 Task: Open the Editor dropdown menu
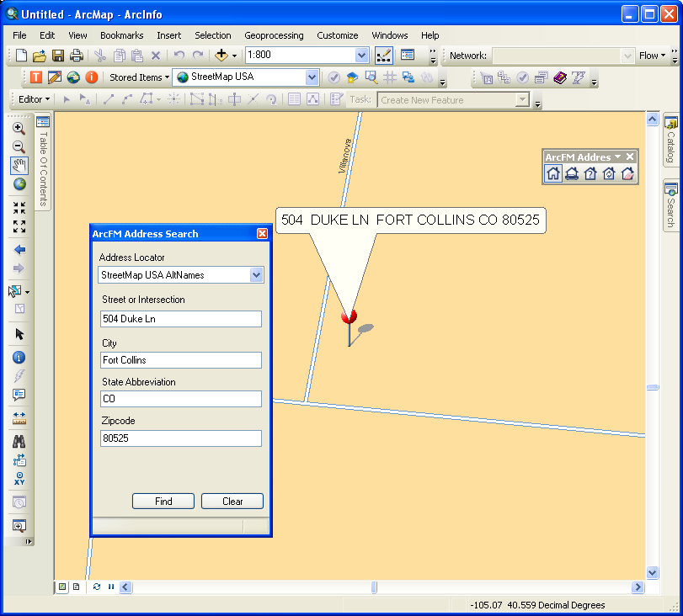[34, 99]
